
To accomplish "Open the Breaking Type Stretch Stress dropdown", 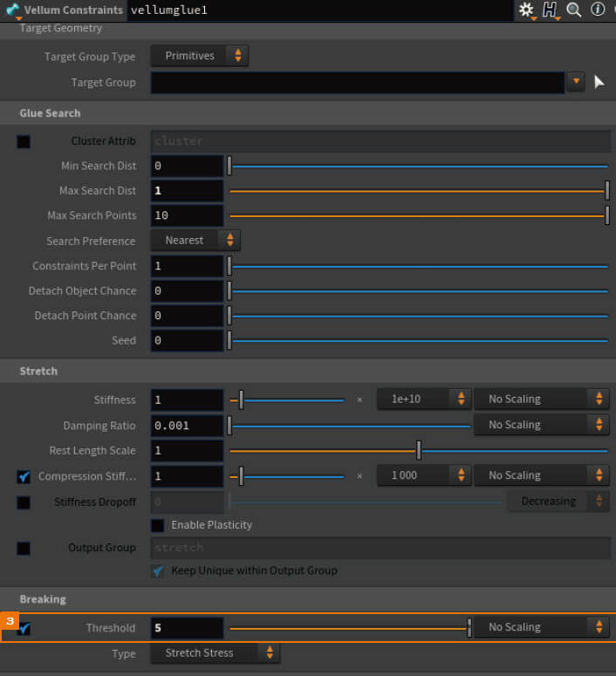I will pyautogui.click(x=216, y=653).
